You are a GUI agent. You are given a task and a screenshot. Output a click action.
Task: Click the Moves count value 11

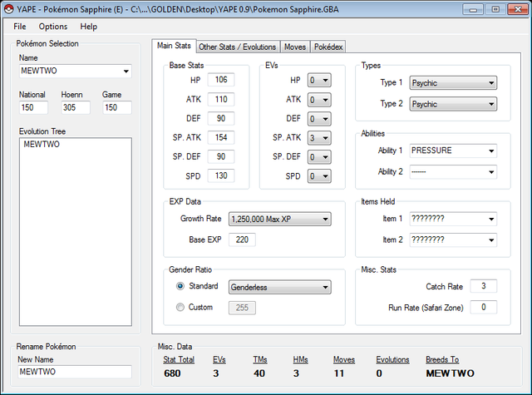(338, 373)
